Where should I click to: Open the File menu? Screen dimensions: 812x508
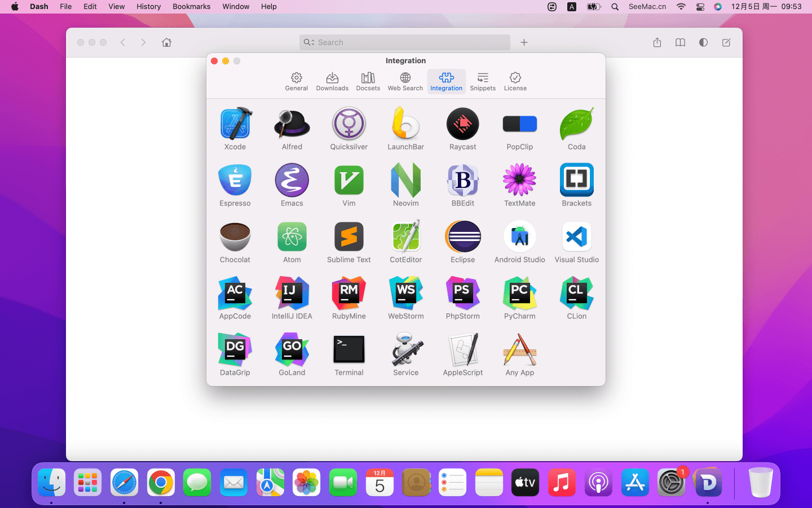[x=66, y=7]
